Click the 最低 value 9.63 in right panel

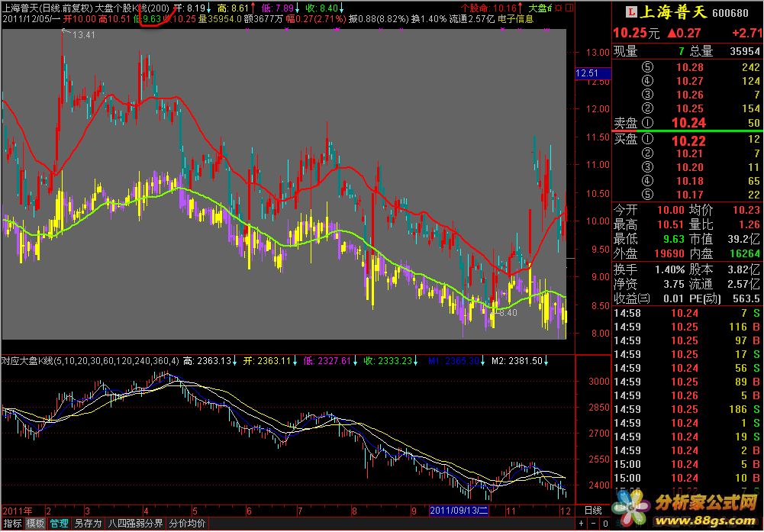(673, 239)
